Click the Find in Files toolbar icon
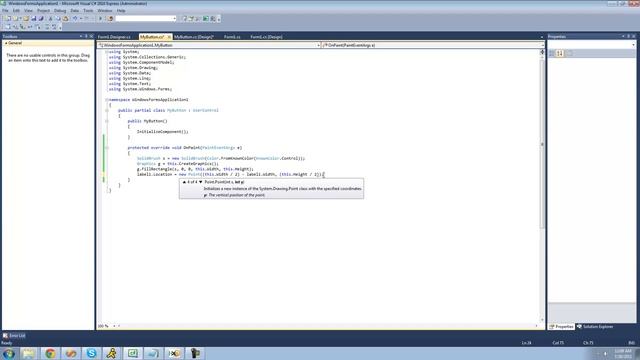The height and width of the screenshot is (360, 640). [110, 18]
